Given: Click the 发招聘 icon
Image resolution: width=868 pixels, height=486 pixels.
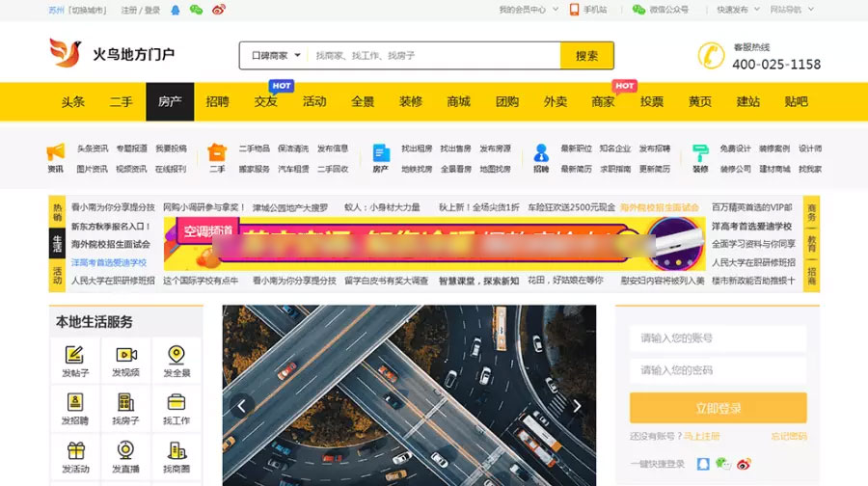Looking at the screenshot, I should point(74,402).
